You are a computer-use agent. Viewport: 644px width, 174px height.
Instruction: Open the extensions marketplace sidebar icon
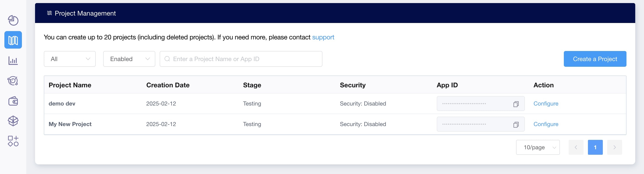tap(13, 141)
